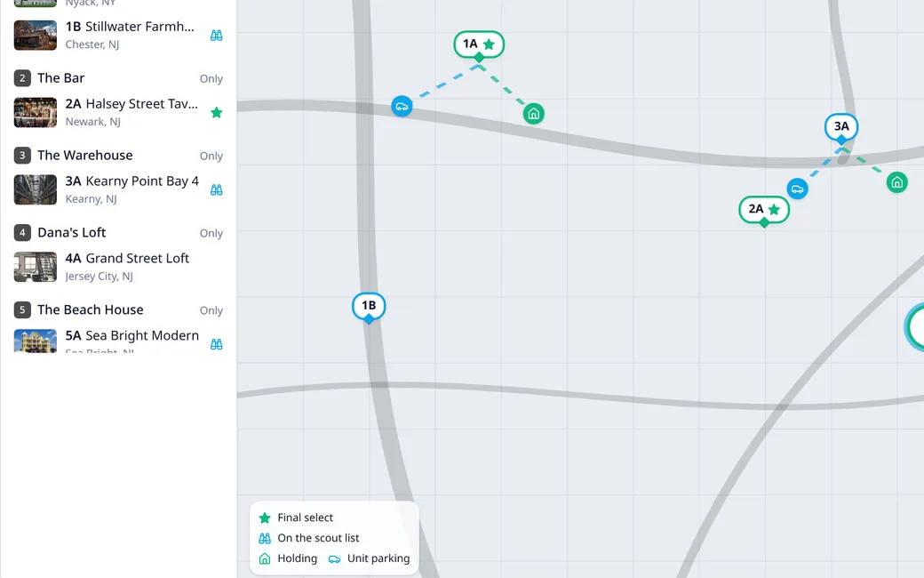Viewport: 924px width, 578px height.
Task: Click the Final select star in the legend
Action: pos(265,518)
